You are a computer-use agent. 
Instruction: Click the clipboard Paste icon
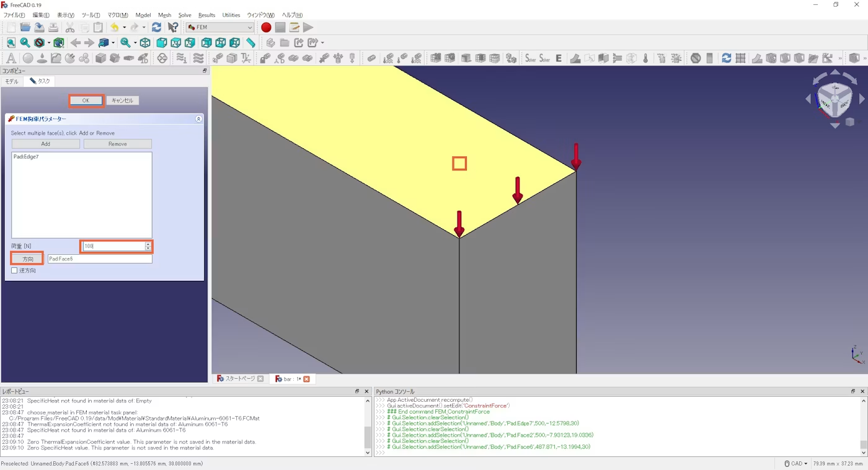[x=98, y=27]
